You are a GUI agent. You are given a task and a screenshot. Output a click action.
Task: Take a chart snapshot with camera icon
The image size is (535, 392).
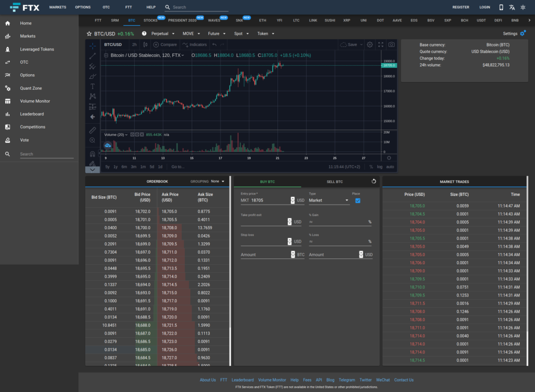(392, 45)
